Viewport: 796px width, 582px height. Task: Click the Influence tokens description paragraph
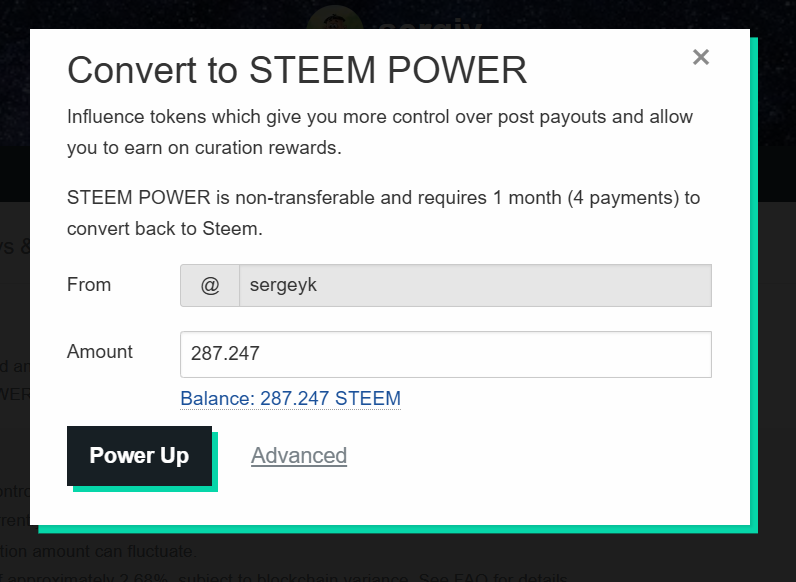tap(380, 132)
